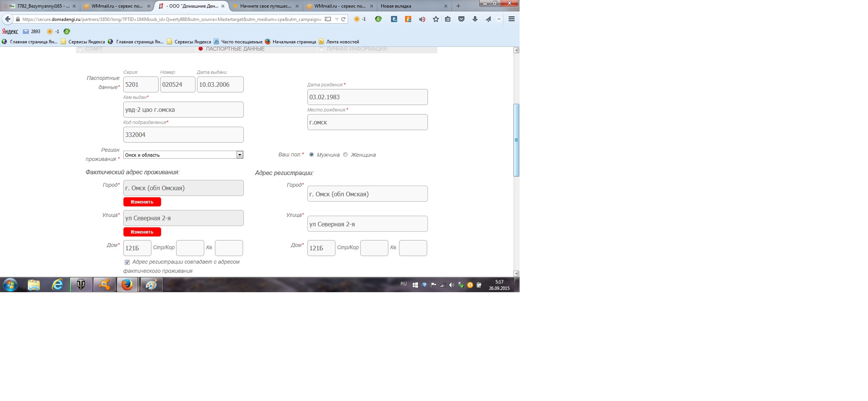Click the Код подразделения field
This screenshot has height=401, width=868.
click(183, 135)
